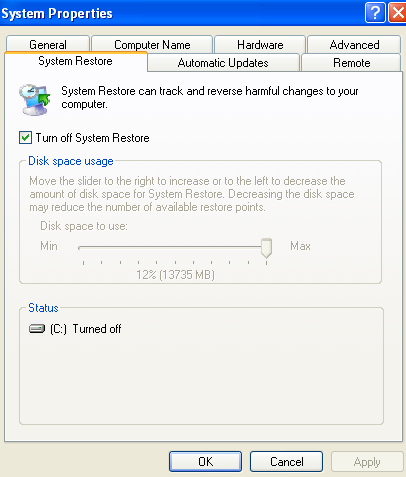Switch to the Computer Name tab
This screenshot has height=477, width=406.
pos(152,45)
